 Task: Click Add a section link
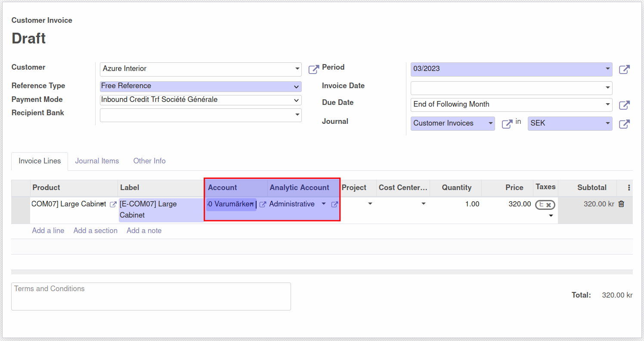[x=96, y=230]
